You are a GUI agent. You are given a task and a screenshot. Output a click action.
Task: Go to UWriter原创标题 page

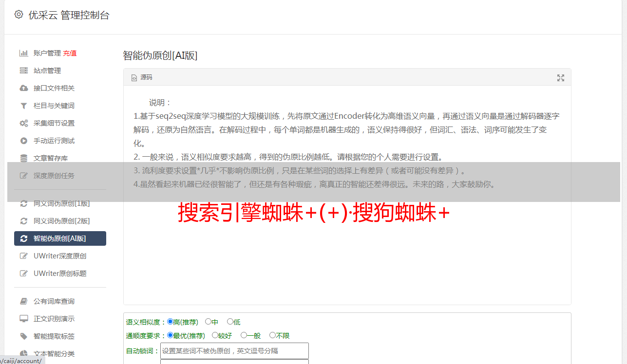pyautogui.click(x=60, y=273)
